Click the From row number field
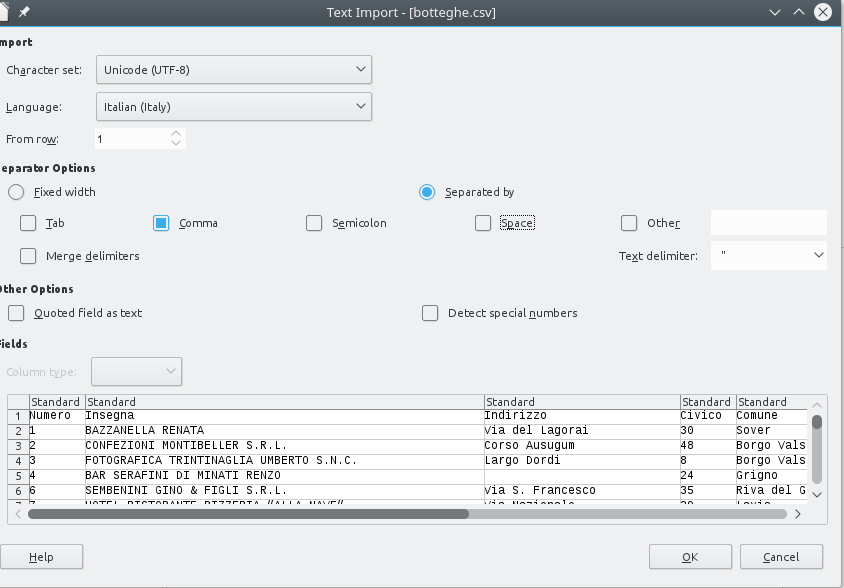Screen dimensions: 844x588 click(131, 139)
